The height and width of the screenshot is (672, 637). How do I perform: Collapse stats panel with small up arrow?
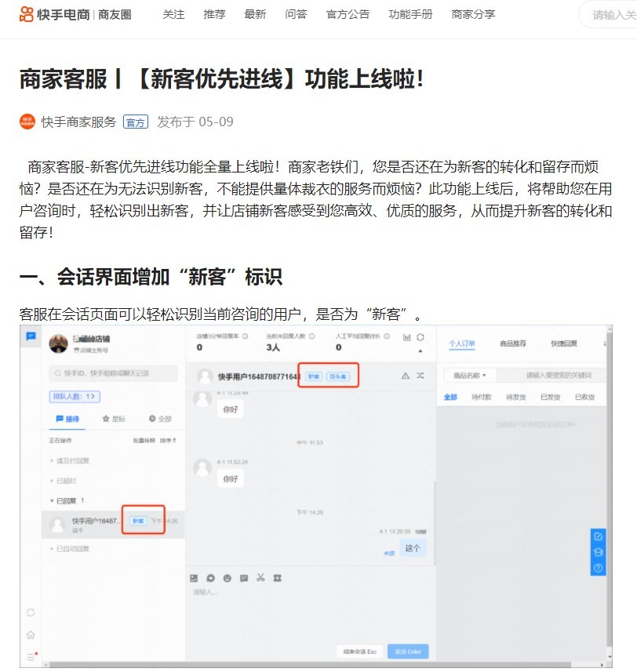420,351
